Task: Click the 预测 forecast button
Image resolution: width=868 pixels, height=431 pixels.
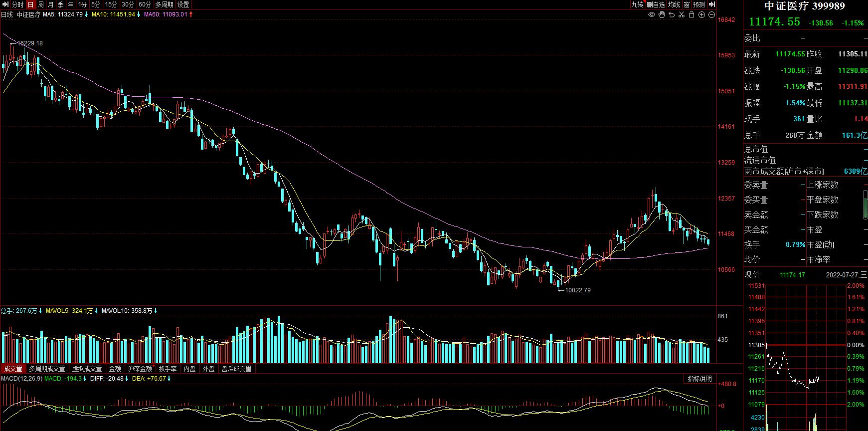Action: (x=699, y=4)
